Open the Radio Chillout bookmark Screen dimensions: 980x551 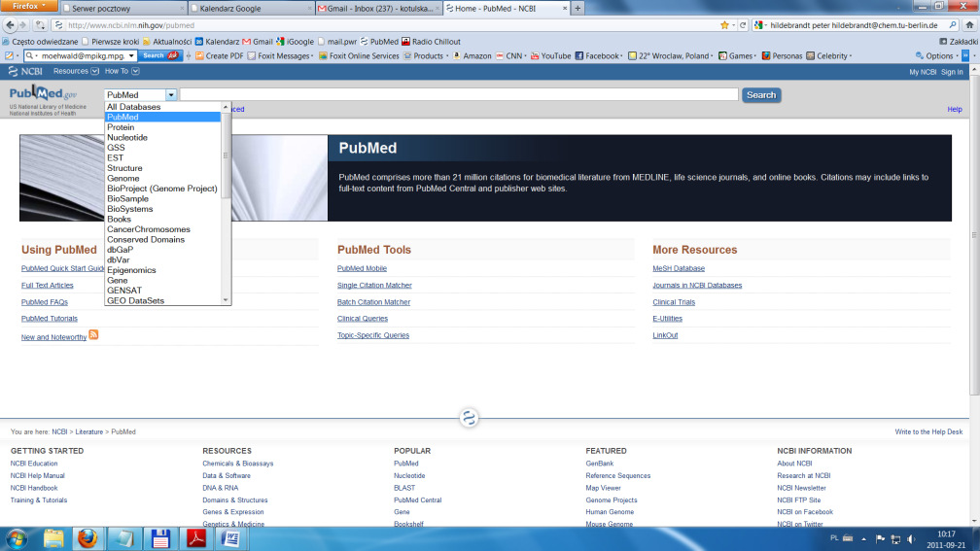431,41
